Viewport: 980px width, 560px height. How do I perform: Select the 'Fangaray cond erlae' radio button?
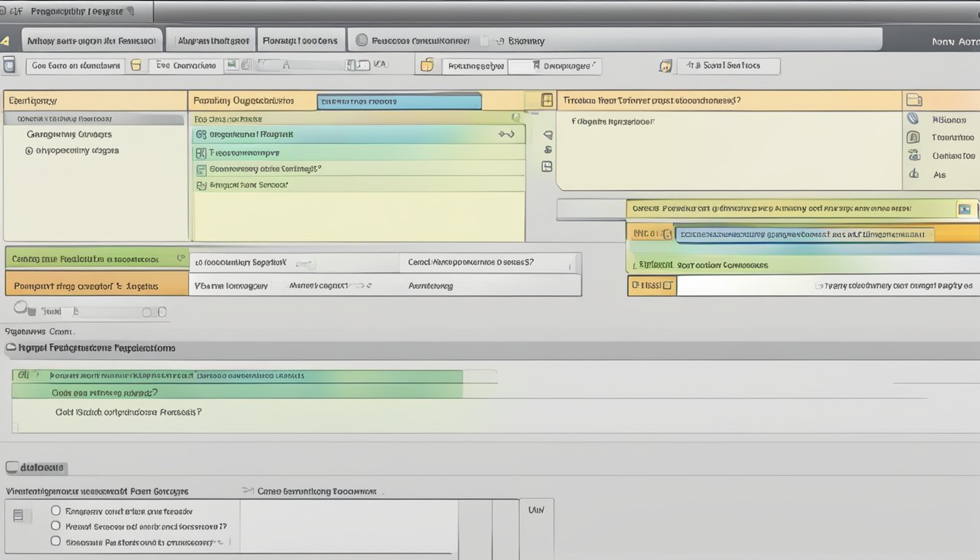point(55,511)
